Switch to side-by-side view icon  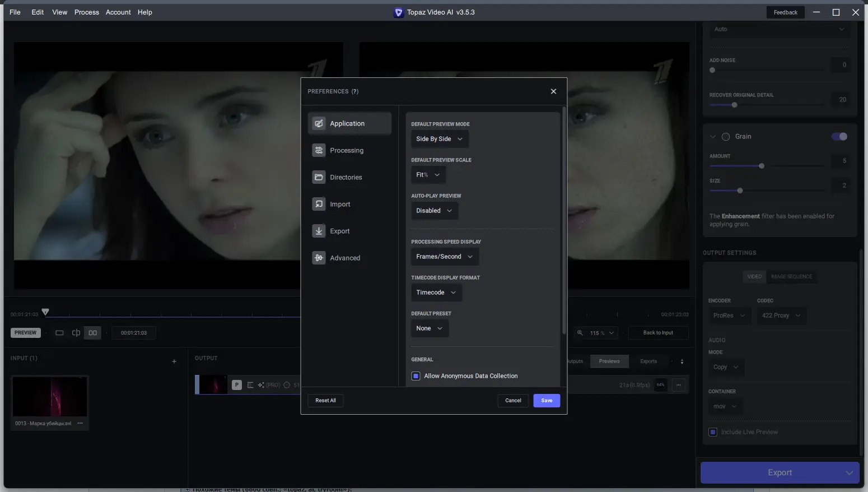(93, 333)
